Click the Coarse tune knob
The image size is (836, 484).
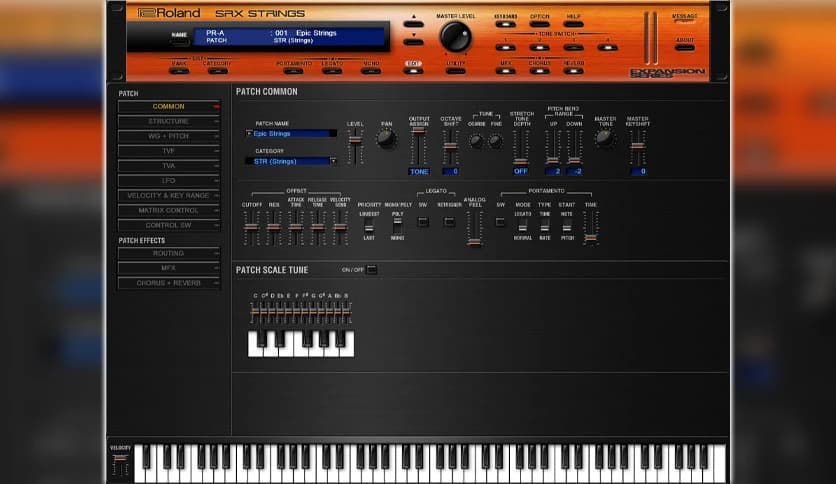pyautogui.click(x=476, y=141)
